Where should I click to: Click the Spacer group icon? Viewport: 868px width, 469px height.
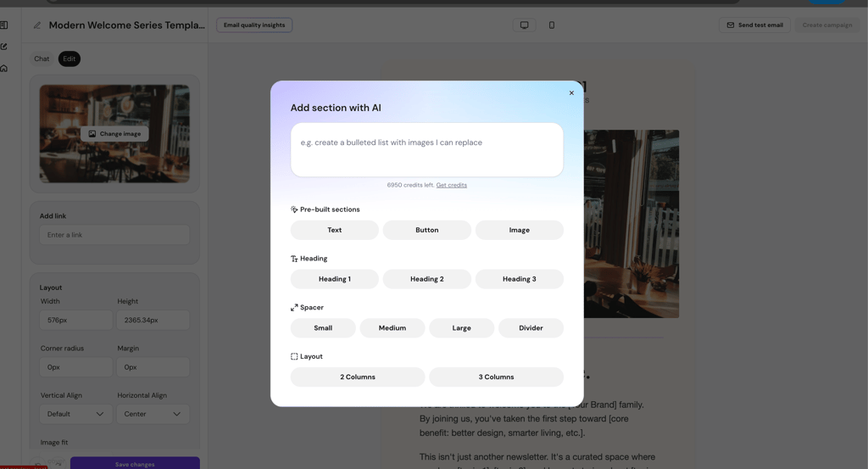pyautogui.click(x=294, y=307)
